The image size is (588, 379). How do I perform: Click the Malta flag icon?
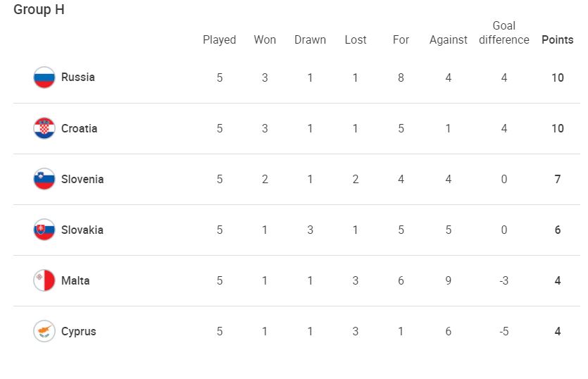44,280
